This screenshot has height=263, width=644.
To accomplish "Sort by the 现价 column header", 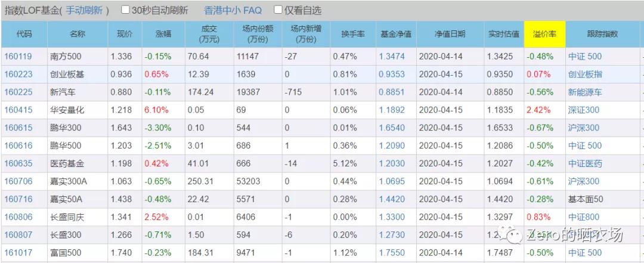I will 125,34.
